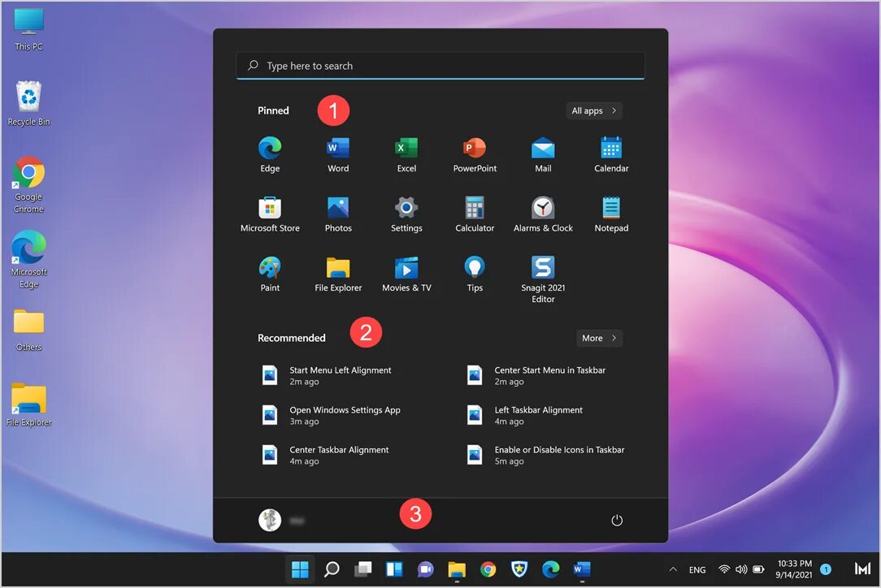Launch Alarms & Clock

pyautogui.click(x=543, y=214)
